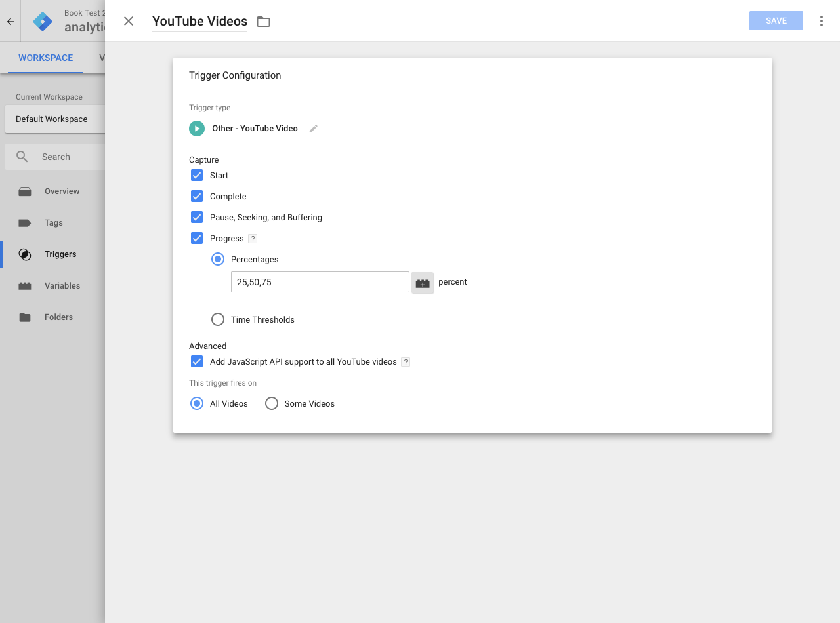Click the Tags label icon
840x623 pixels.
tap(25, 223)
